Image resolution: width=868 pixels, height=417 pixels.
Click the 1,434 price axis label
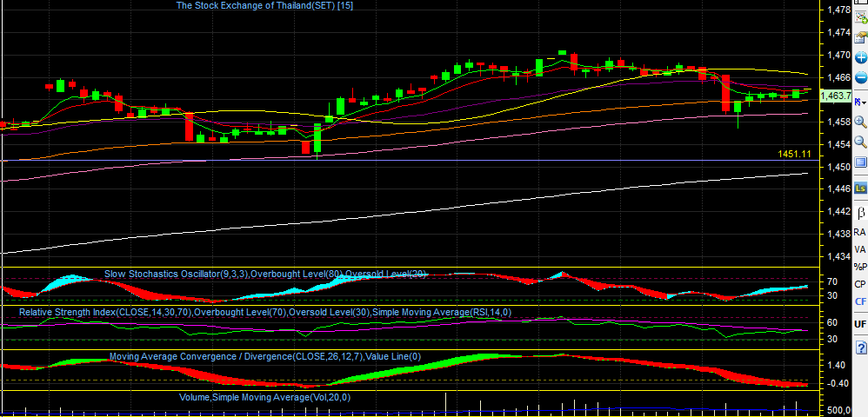[838, 256]
